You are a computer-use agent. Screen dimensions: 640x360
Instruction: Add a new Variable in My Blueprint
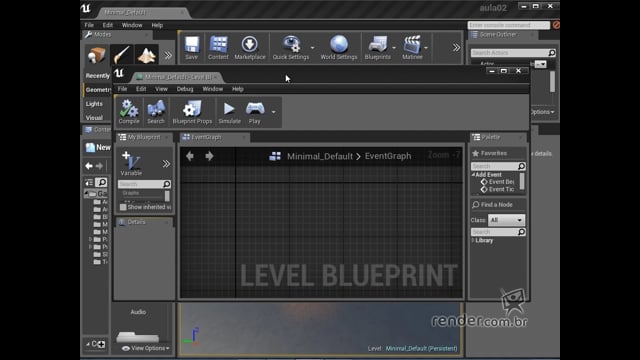(131, 163)
